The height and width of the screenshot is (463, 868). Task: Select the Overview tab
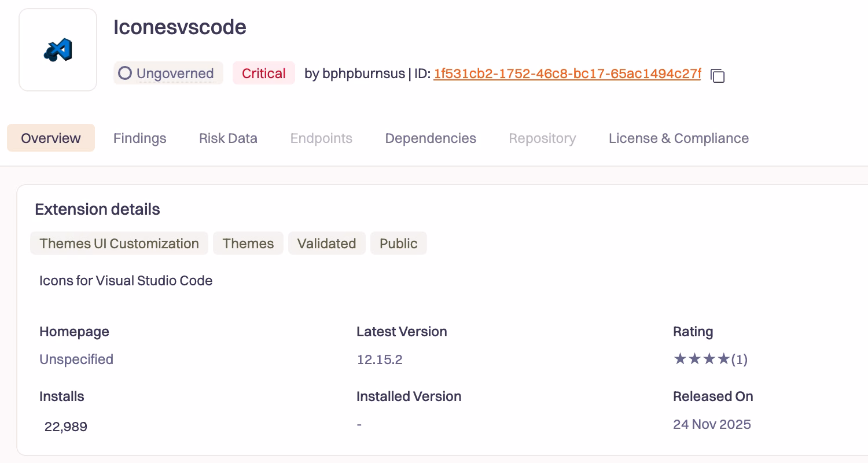[x=51, y=138]
